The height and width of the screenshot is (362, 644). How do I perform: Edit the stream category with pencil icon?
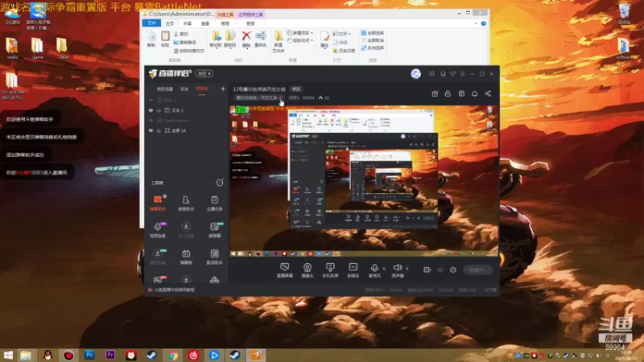(281, 97)
